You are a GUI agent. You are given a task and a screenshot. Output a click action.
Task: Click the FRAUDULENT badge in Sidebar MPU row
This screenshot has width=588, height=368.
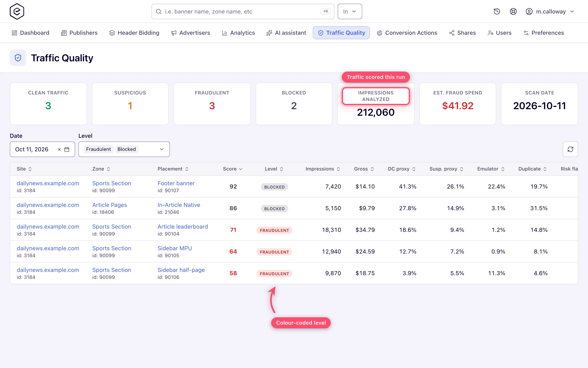coord(274,252)
